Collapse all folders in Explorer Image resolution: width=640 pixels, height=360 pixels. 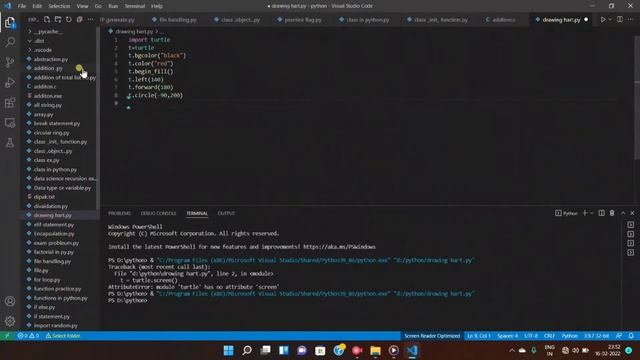tap(80, 20)
